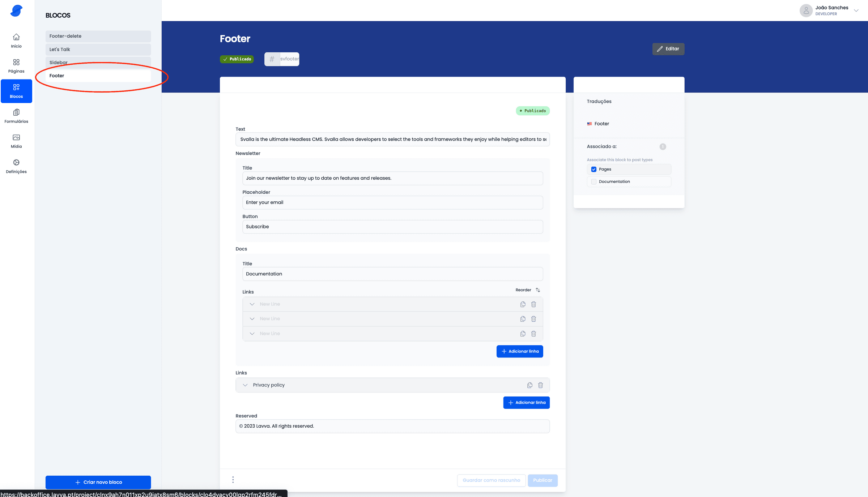The width and height of the screenshot is (868, 497).
Task: Click Criar novo bloco button
Action: (x=98, y=482)
